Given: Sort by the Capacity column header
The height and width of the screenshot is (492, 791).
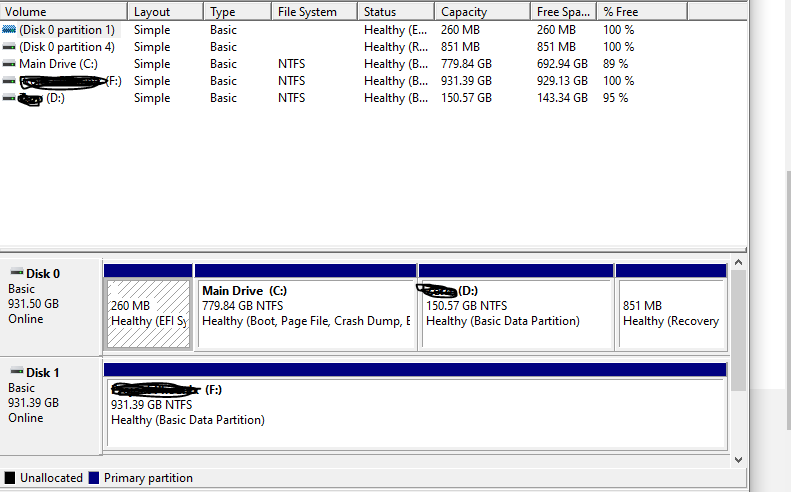Looking at the screenshot, I should point(482,12).
